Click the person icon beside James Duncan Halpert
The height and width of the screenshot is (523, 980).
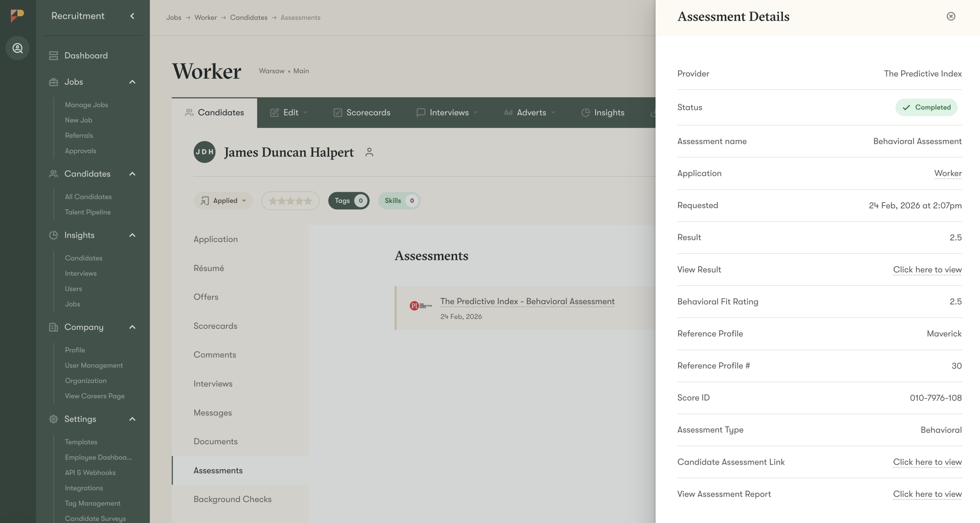pos(369,152)
